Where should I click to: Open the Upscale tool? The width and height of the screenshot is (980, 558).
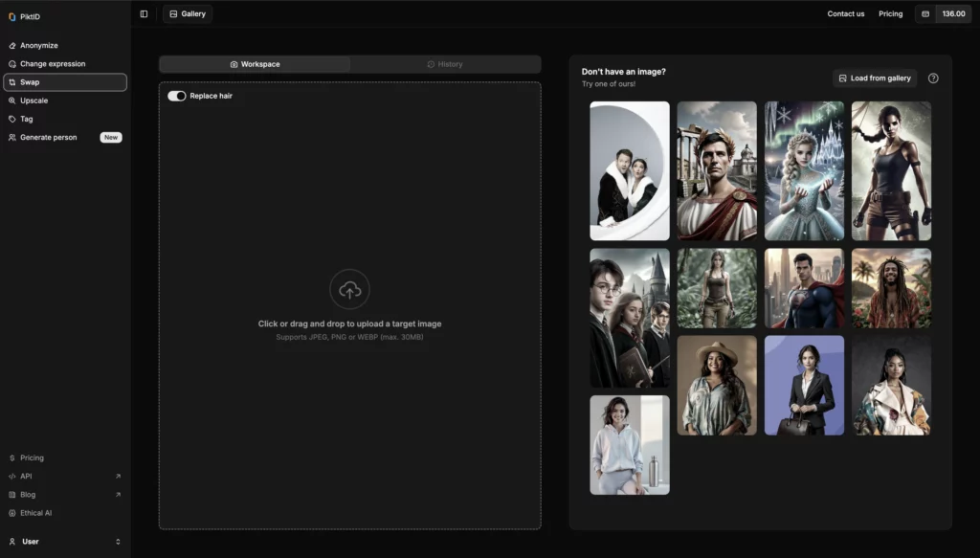coord(33,100)
